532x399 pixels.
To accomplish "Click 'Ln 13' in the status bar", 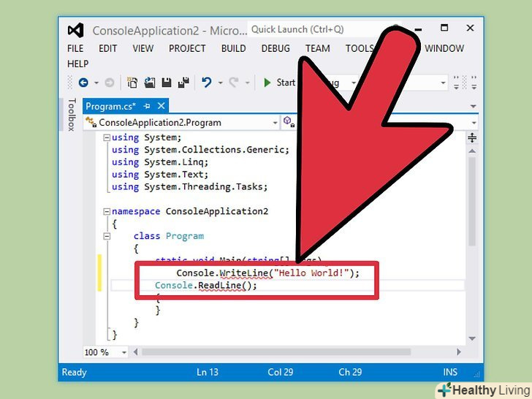I will pos(208,372).
